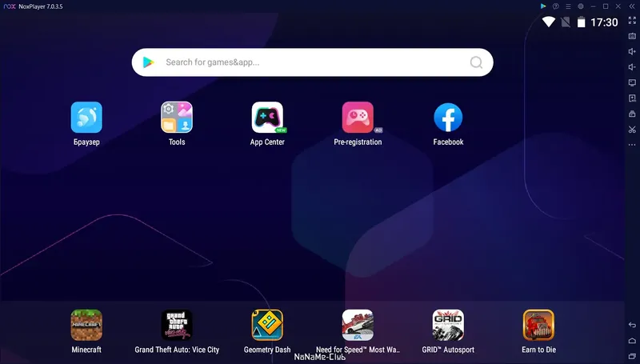Viewport: 640px width, 364px height.
Task: Open the Tools folder
Action: [x=177, y=118]
